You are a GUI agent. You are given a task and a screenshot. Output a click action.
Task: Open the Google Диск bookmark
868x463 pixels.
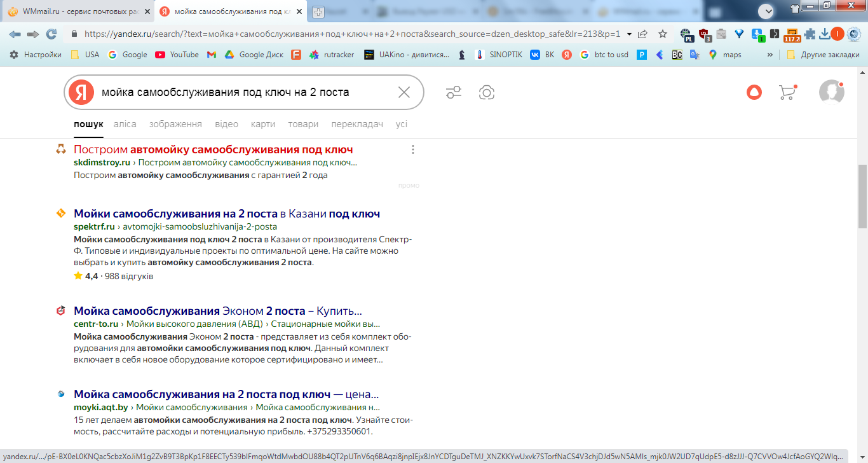point(254,55)
